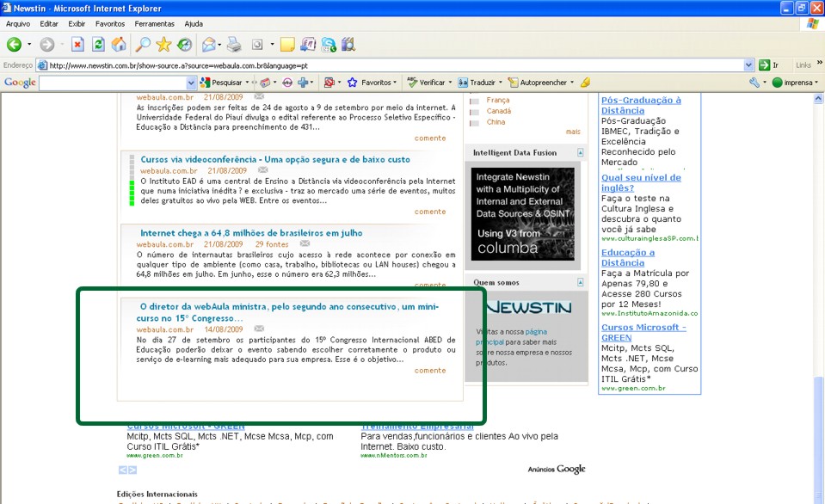825x504 pixels.
Task: Collapse the Quem somos panel
Action: (580, 282)
